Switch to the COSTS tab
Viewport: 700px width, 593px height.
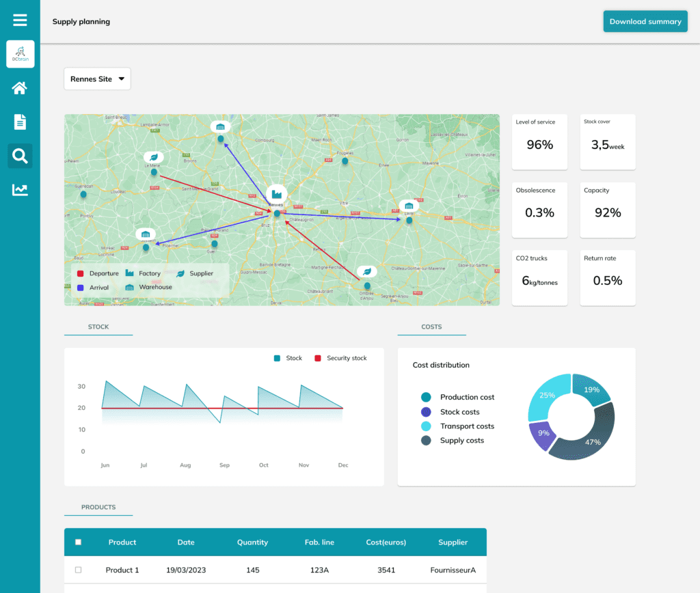pyautogui.click(x=431, y=327)
